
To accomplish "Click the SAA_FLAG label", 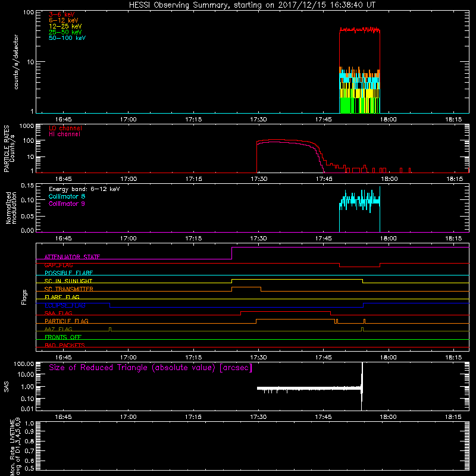I will point(58,313).
